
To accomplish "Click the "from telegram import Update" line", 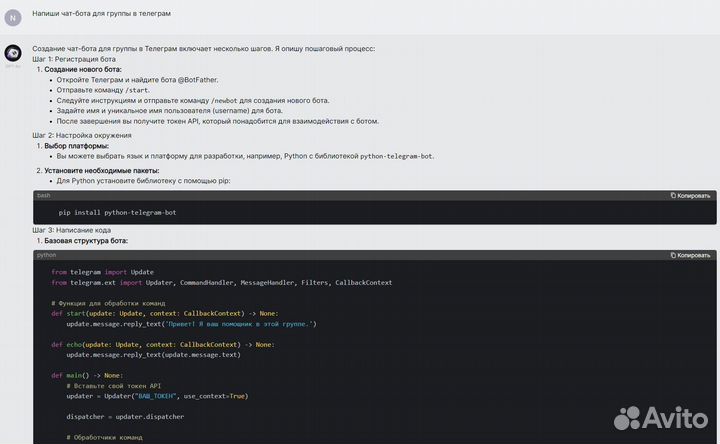I will [x=102, y=272].
